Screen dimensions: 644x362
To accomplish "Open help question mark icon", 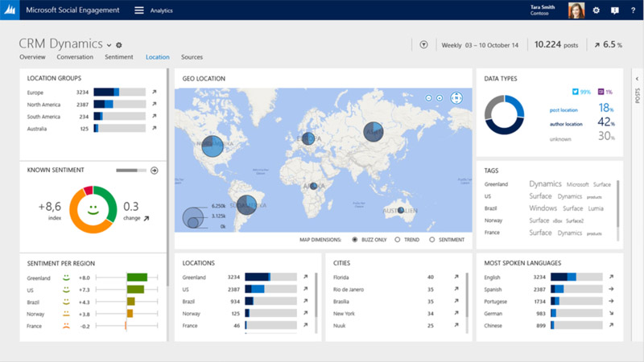I will tap(633, 10).
